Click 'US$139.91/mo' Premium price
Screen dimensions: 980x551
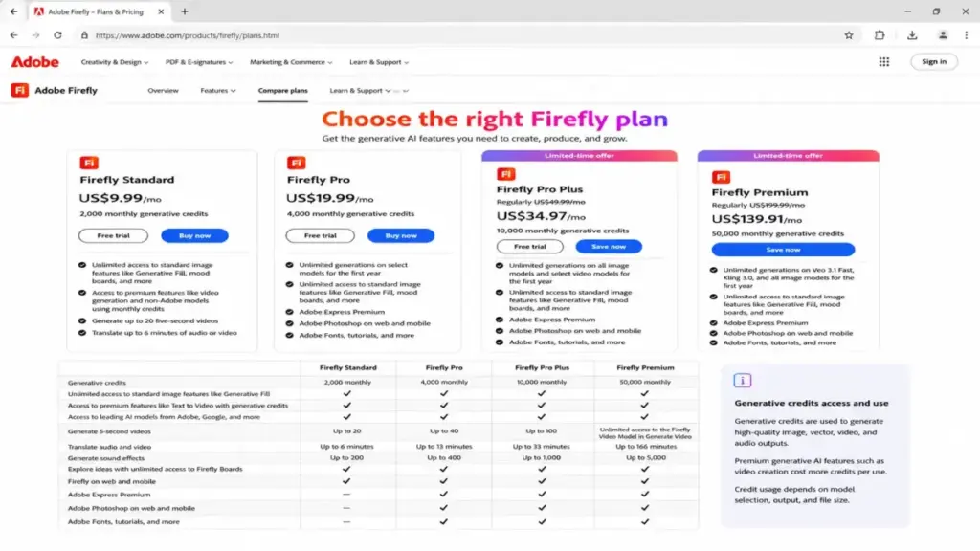click(757, 219)
